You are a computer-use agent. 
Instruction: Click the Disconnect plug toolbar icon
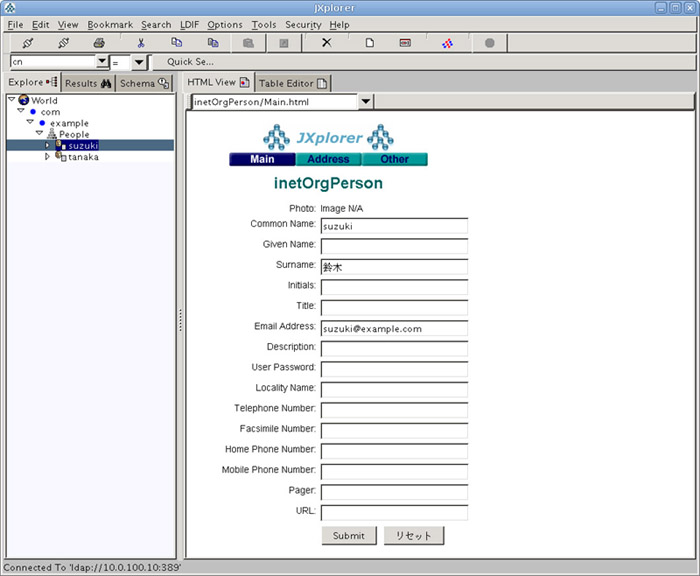[63, 43]
